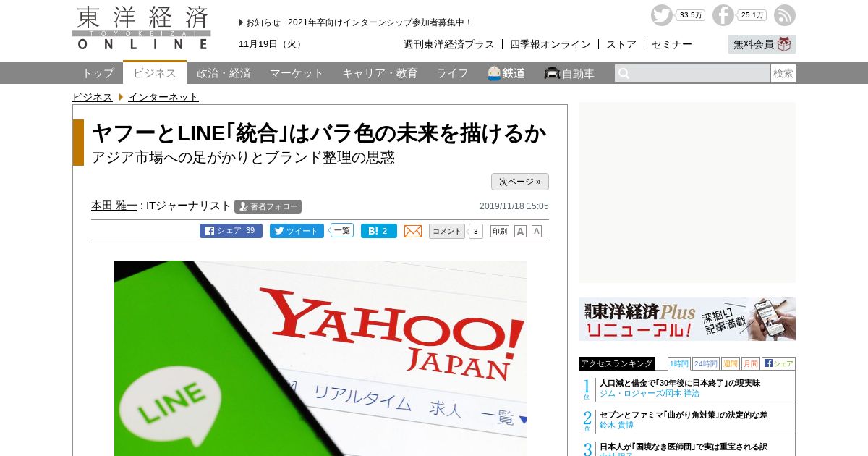Open the 自動車 car tab
Image resolution: width=868 pixels, height=456 pixels.
[569, 73]
